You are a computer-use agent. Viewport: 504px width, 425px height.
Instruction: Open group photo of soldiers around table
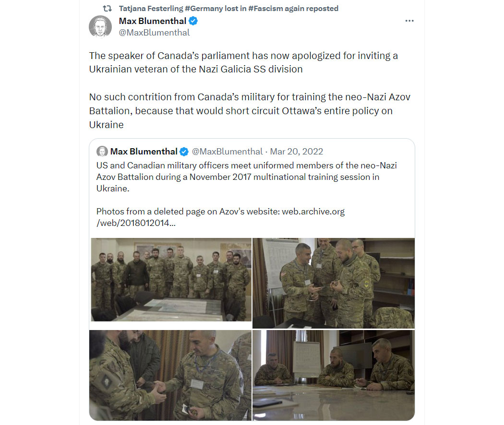point(171,280)
